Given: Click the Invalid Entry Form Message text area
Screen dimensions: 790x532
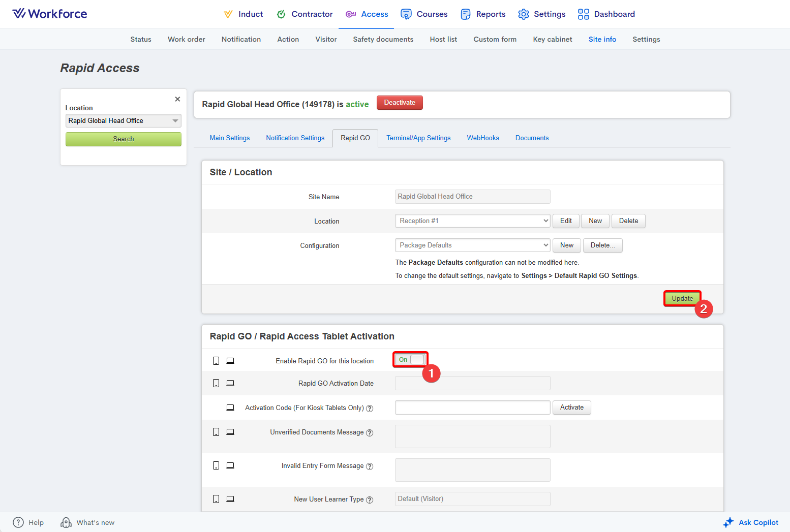Looking at the screenshot, I should click(473, 470).
